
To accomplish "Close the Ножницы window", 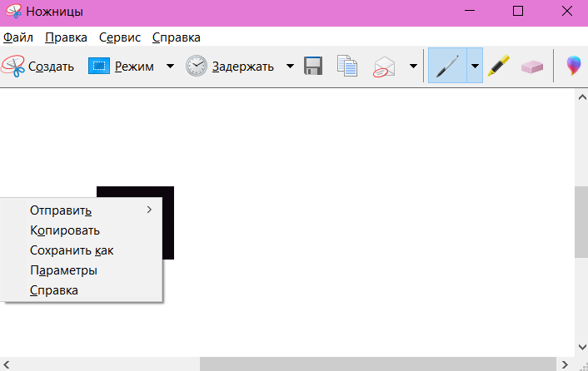I will tap(566, 12).
